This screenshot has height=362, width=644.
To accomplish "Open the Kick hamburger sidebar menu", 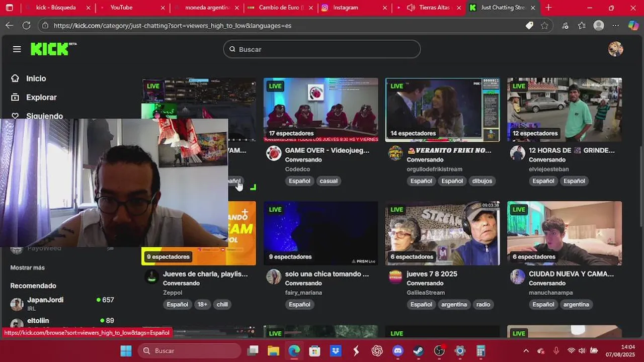I will click(17, 49).
